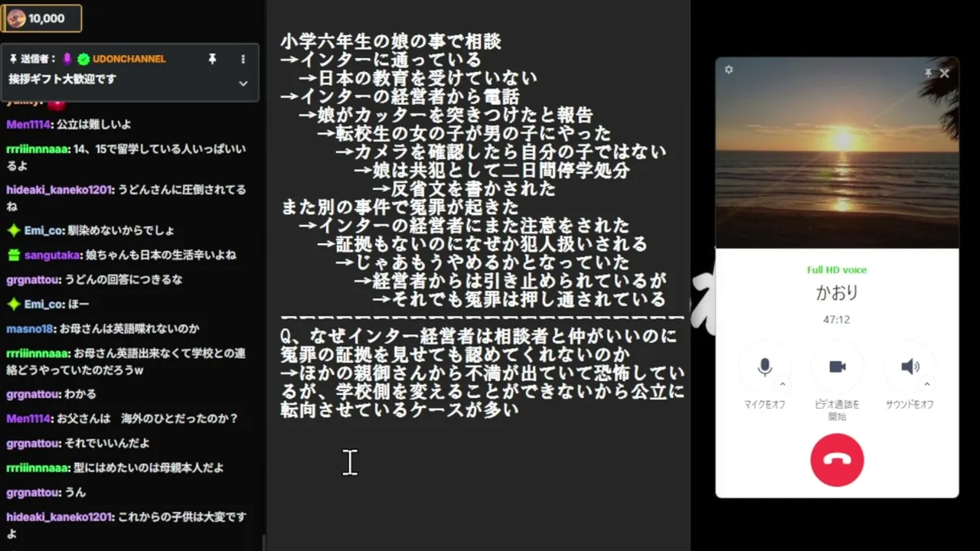
Task: Click the Full HD voice label
Action: pyautogui.click(x=837, y=270)
